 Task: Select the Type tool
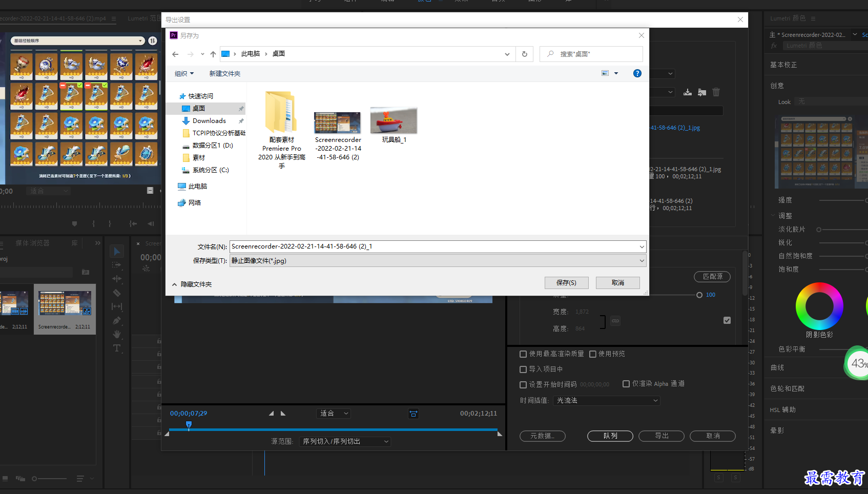pyautogui.click(x=117, y=348)
